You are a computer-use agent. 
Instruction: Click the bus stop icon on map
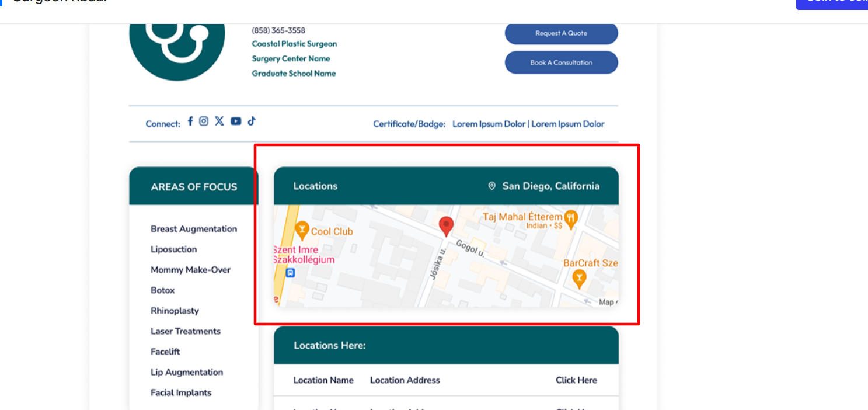click(x=290, y=273)
